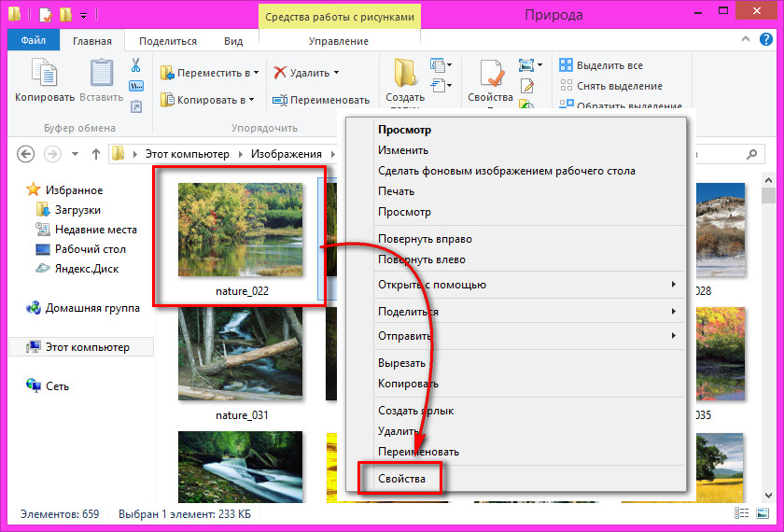Click the blue Help question mark icon

point(766,39)
